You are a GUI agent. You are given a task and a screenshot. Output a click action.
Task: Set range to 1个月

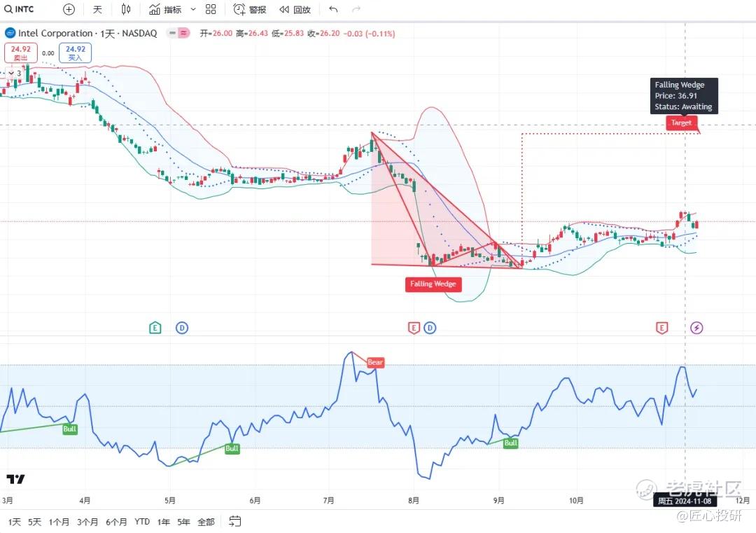pos(59,522)
